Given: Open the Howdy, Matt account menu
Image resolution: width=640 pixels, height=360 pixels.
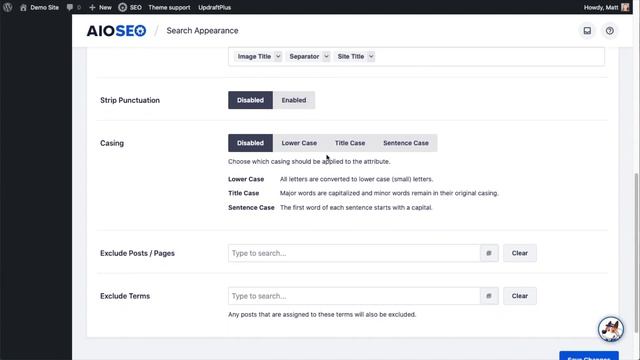Looking at the screenshot, I should tap(606, 7).
